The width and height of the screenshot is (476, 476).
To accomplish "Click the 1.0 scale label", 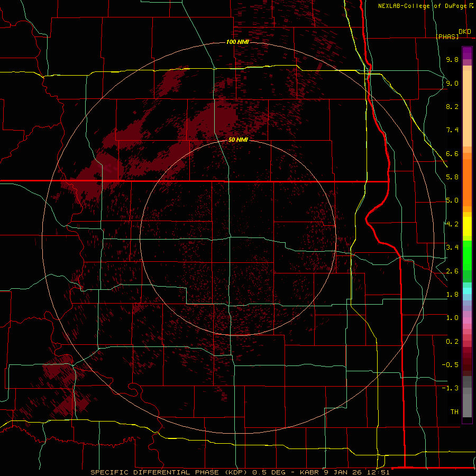I will (452, 318).
